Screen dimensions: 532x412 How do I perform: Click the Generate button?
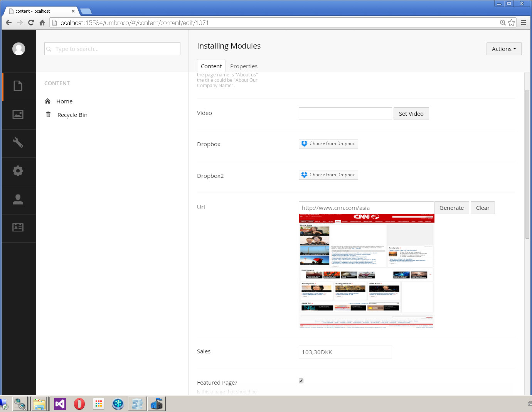tap(451, 208)
